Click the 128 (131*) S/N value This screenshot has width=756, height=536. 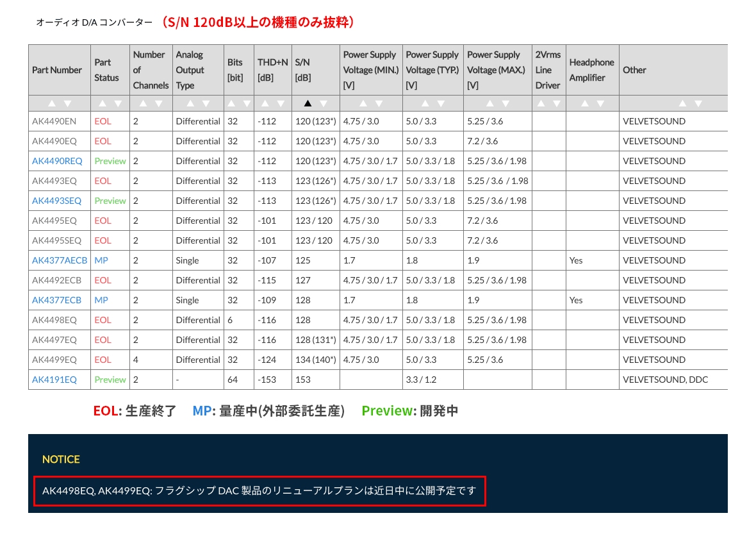tap(316, 340)
